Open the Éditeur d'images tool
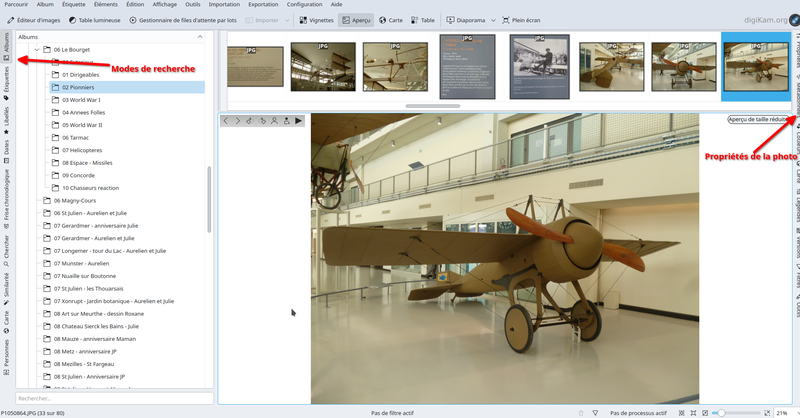This screenshot has width=800, height=418. 35,19
